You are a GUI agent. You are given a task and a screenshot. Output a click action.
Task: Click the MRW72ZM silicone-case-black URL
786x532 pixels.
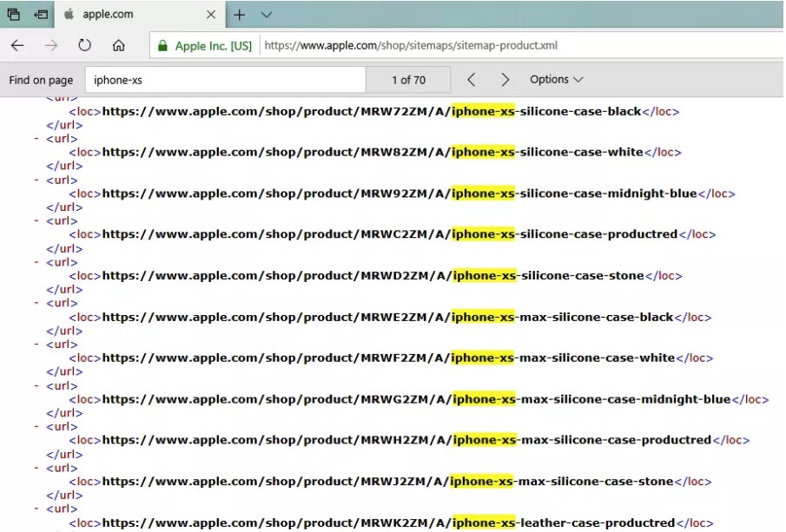tap(372, 111)
